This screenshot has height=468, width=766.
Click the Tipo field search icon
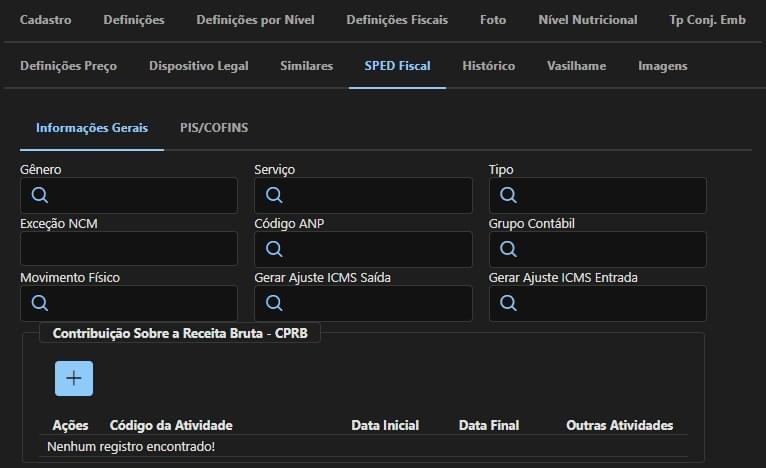tap(508, 195)
